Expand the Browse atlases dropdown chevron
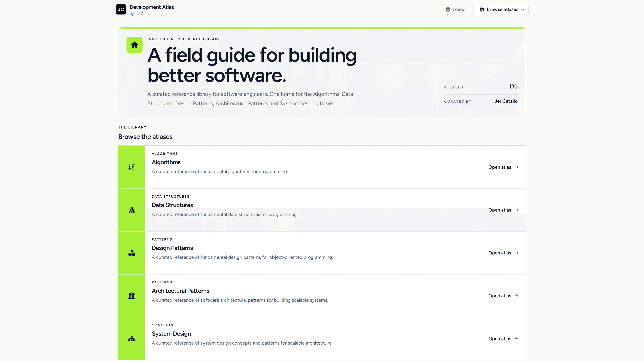Image resolution: width=644 pixels, height=362 pixels. pyautogui.click(x=523, y=10)
